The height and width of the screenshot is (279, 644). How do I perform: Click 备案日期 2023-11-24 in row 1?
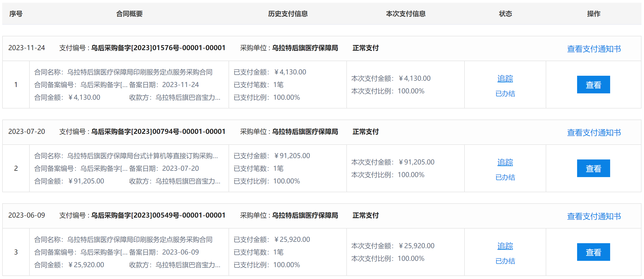coord(181,85)
